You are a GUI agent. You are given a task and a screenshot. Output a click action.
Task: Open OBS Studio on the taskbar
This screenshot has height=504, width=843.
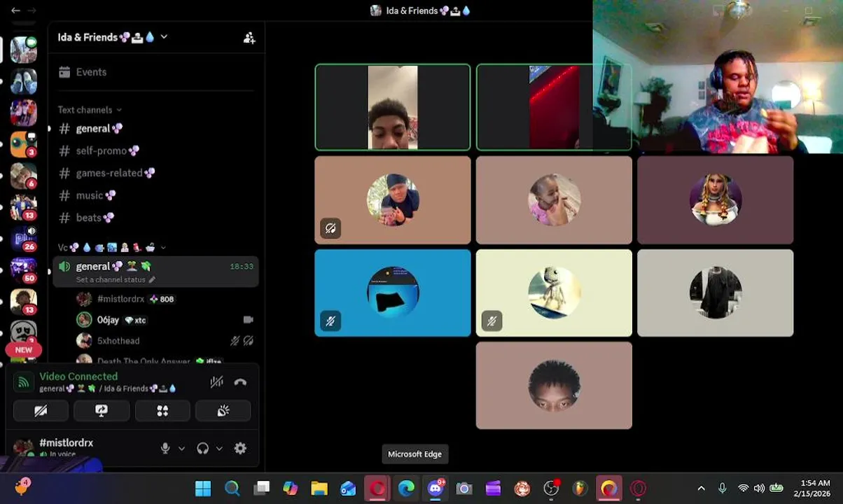[551, 488]
